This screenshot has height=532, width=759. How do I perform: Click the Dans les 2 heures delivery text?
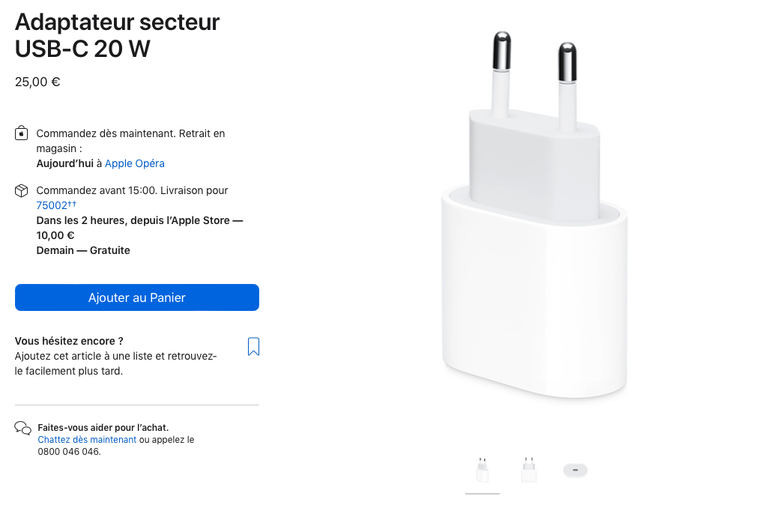click(139, 220)
